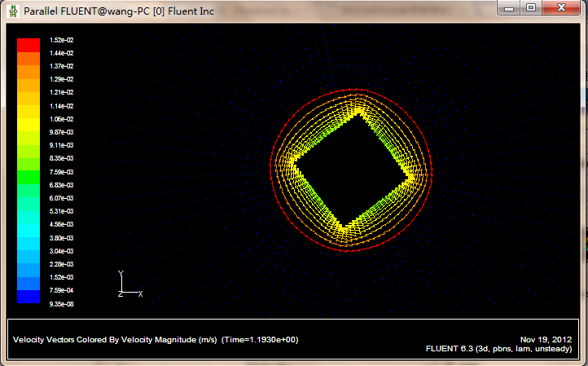The height and width of the screenshot is (366, 588).
Task: Pick the 7.59e-03 legend value label
Action: coord(63,171)
